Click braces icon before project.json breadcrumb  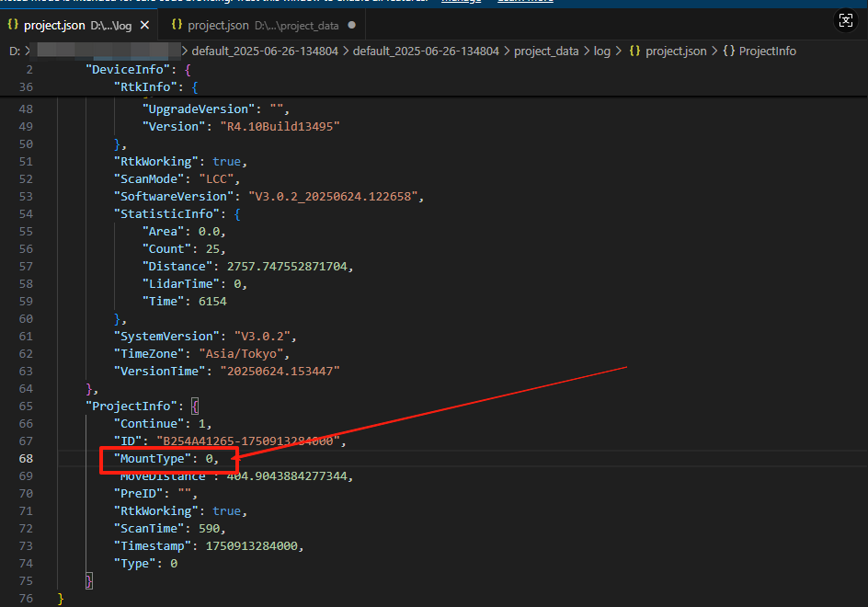click(x=635, y=51)
